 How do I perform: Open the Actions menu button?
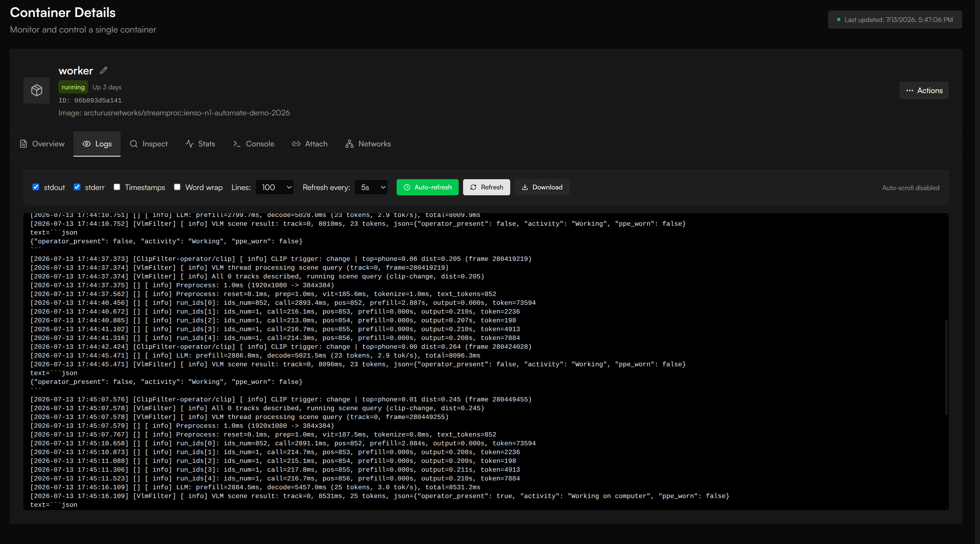(924, 90)
